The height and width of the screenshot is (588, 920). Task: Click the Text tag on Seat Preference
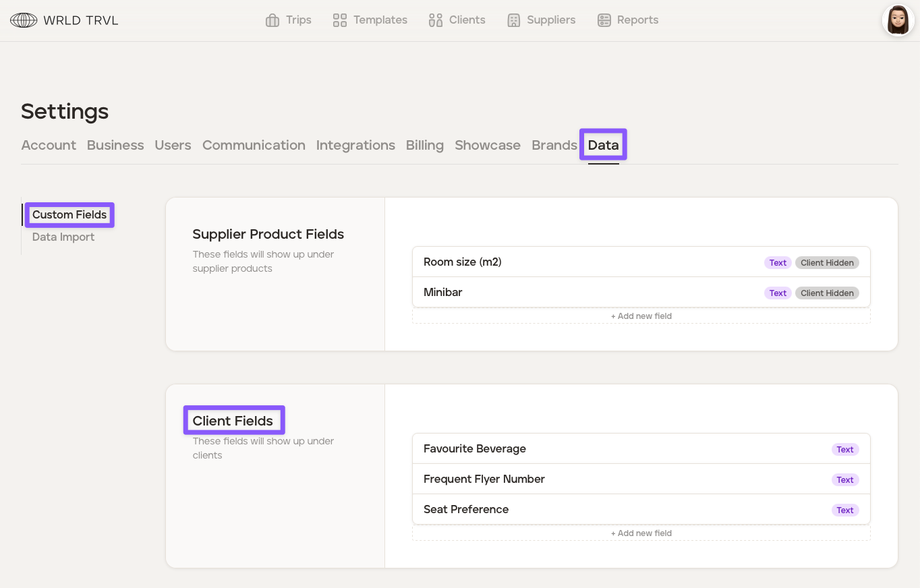pos(844,510)
